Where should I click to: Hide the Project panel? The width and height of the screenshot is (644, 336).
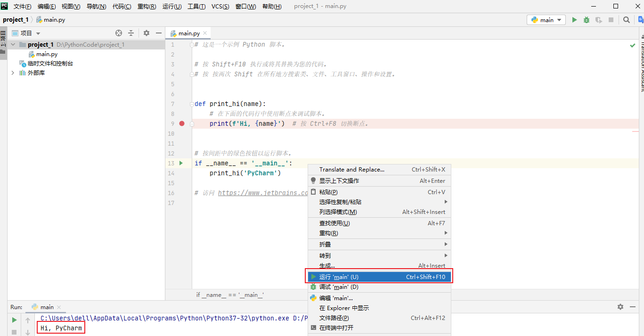[159, 33]
